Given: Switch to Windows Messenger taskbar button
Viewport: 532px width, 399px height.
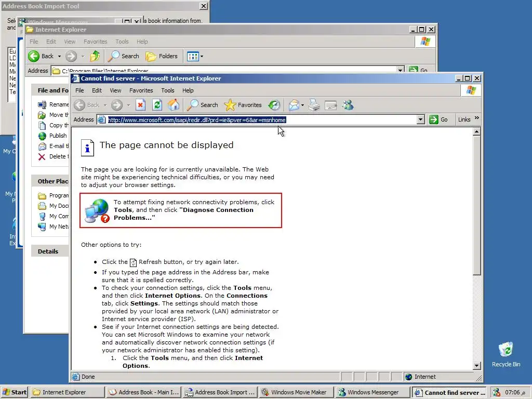Looking at the screenshot, I should pos(372,392).
